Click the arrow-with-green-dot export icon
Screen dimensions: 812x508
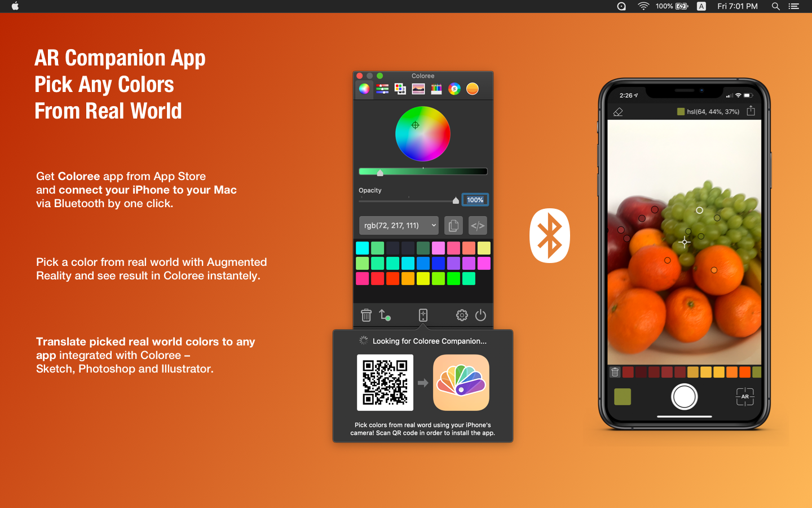[x=385, y=315]
